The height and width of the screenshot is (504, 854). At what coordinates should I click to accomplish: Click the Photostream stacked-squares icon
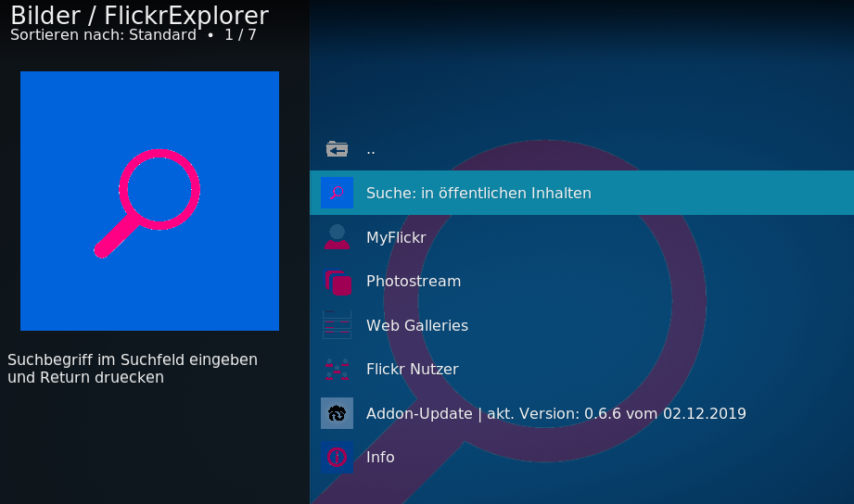click(x=338, y=282)
